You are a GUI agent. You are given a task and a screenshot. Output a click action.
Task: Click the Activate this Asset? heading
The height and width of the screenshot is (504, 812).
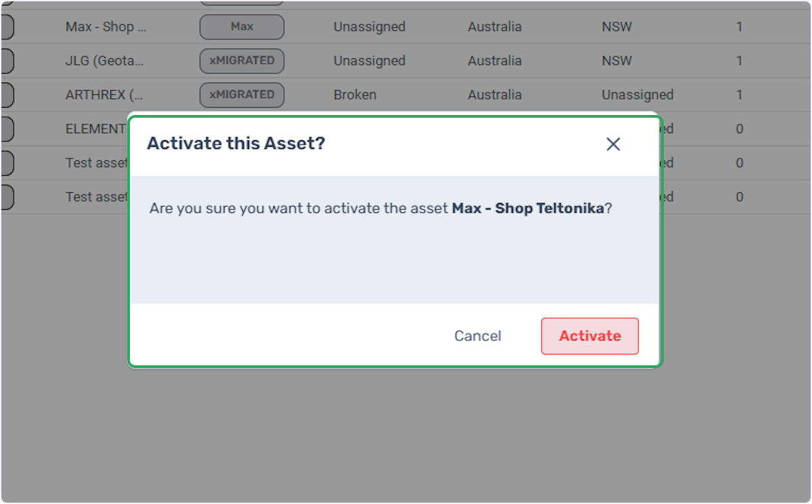tap(236, 143)
